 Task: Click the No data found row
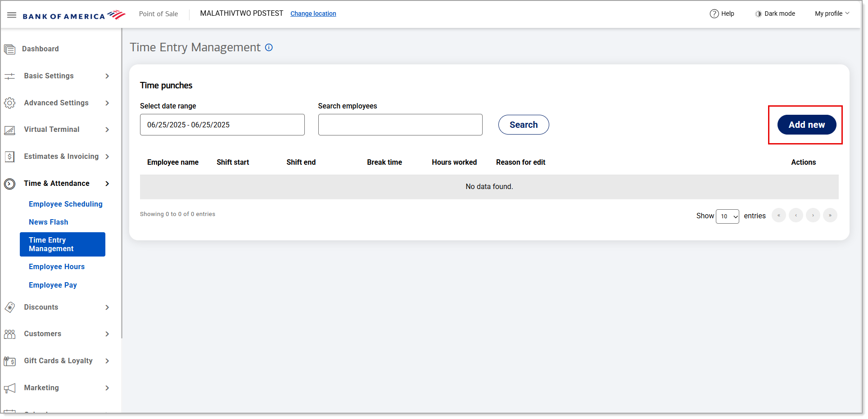pos(489,187)
